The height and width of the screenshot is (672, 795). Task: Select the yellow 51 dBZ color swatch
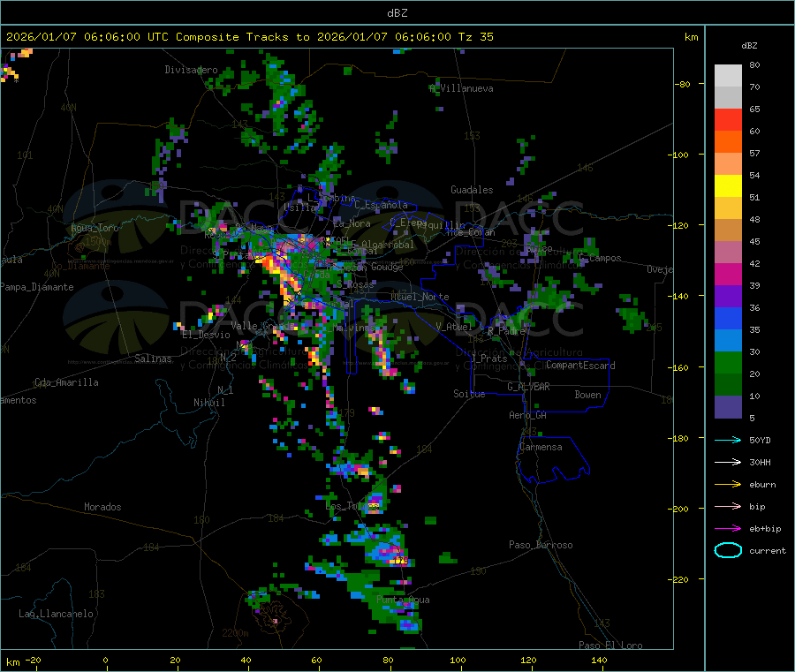coord(728,186)
